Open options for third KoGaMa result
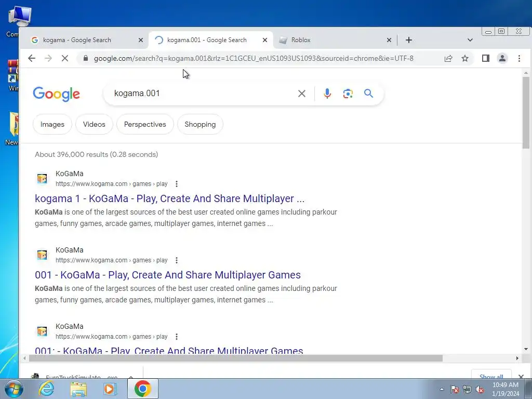The image size is (532, 399). (x=177, y=337)
